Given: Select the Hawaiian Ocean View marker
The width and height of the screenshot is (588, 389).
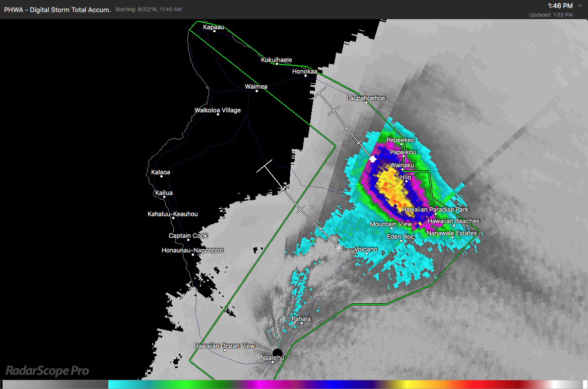Looking at the screenshot, I should click(224, 351).
